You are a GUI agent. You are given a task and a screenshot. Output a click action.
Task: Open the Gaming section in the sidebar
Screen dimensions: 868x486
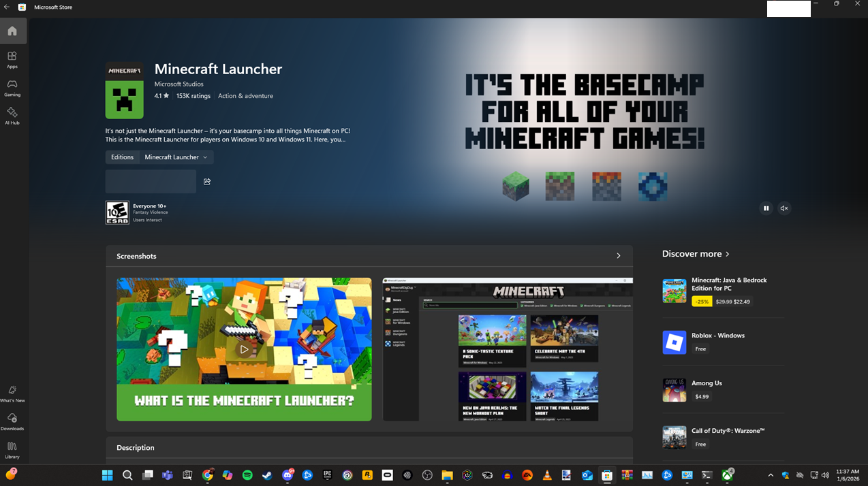click(x=12, y=88)
